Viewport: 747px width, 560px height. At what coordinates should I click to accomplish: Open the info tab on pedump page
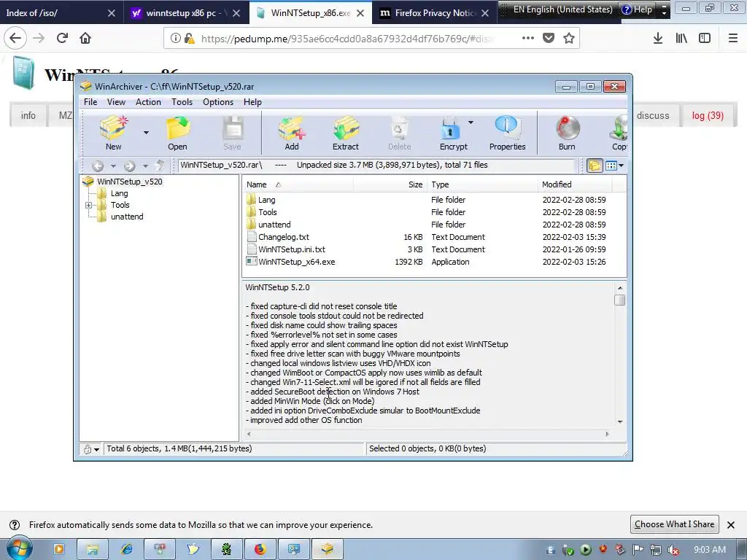[x=28, y=115]
